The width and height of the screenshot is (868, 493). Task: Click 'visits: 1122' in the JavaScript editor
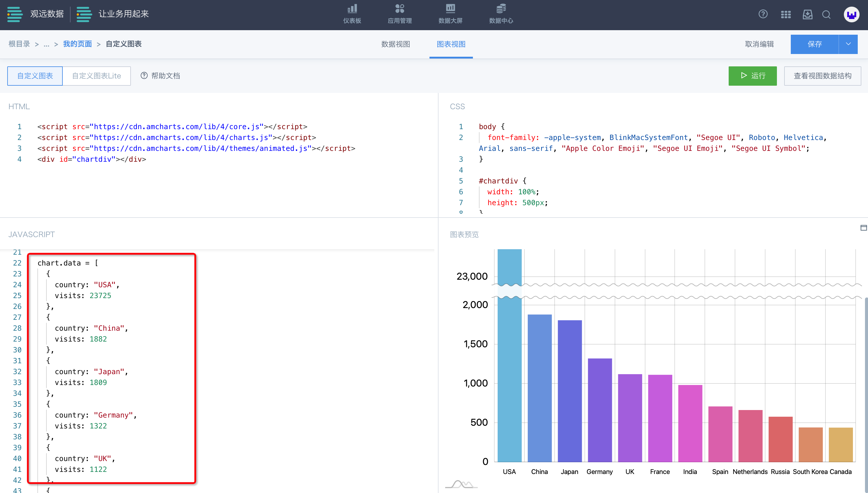(x=81, y=469)
